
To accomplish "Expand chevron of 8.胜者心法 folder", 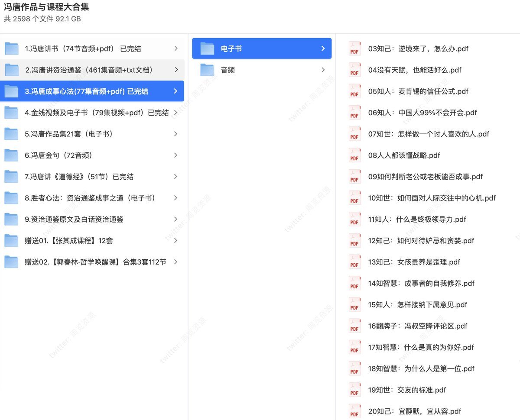I will tap(176, 198).
